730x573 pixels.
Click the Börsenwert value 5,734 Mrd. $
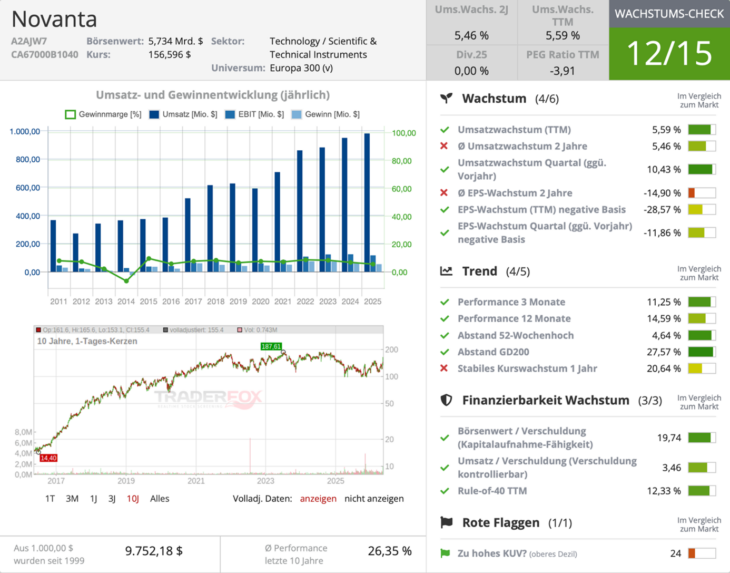pos(176,41)
